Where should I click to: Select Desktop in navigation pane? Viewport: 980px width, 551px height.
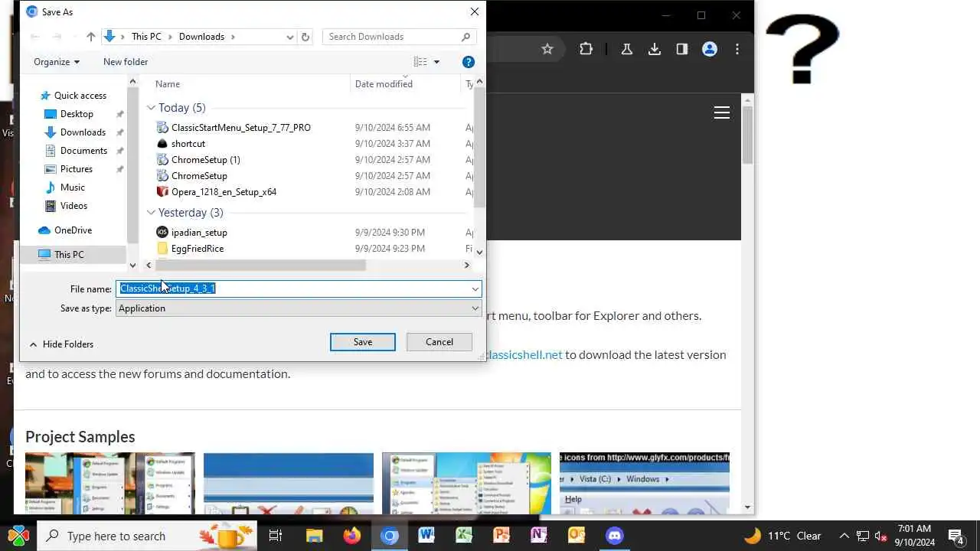click(77, 114)
